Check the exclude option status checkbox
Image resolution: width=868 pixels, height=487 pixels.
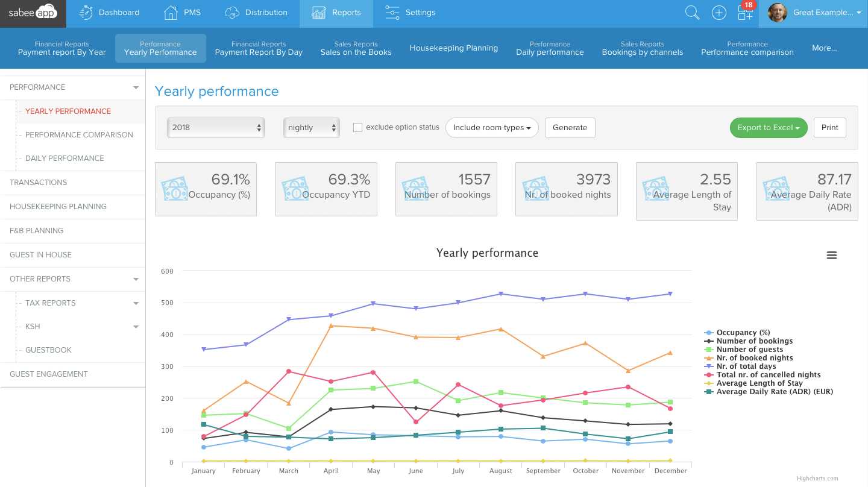357,128
